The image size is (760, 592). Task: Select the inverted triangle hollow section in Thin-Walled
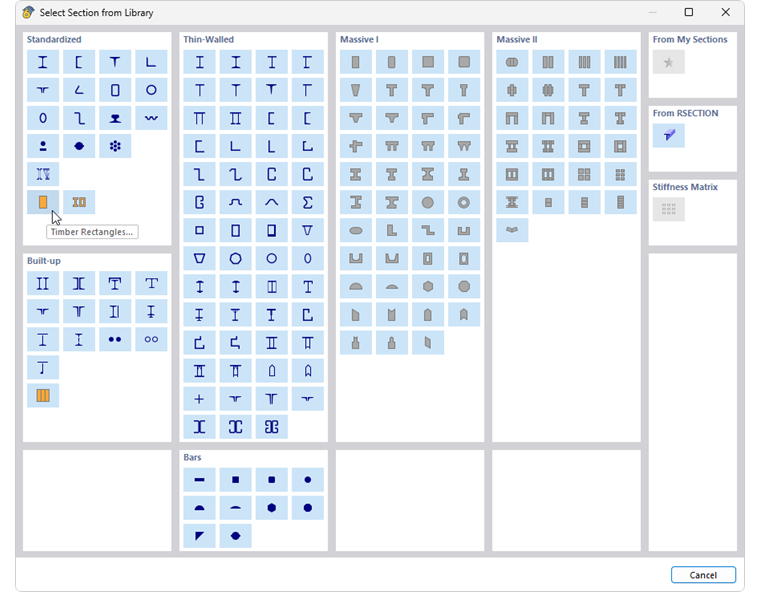308,230
